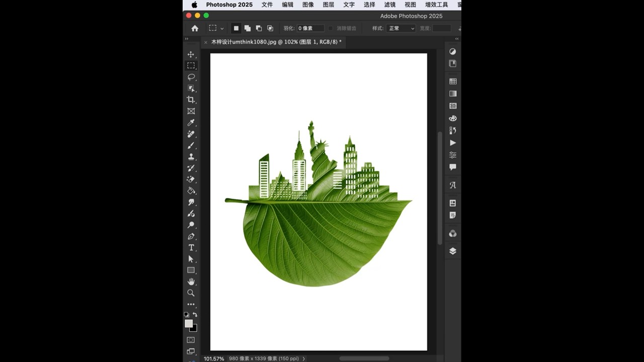This screenshot has height=362, width=644.
Task: Toggle Quick Mask mode
Action: (x=191, y=340)
